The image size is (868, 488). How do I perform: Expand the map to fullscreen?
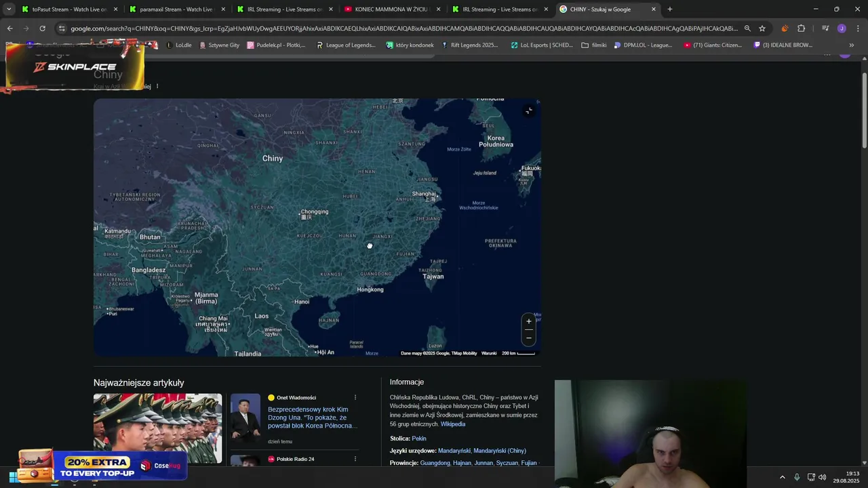tap(529, 110)
